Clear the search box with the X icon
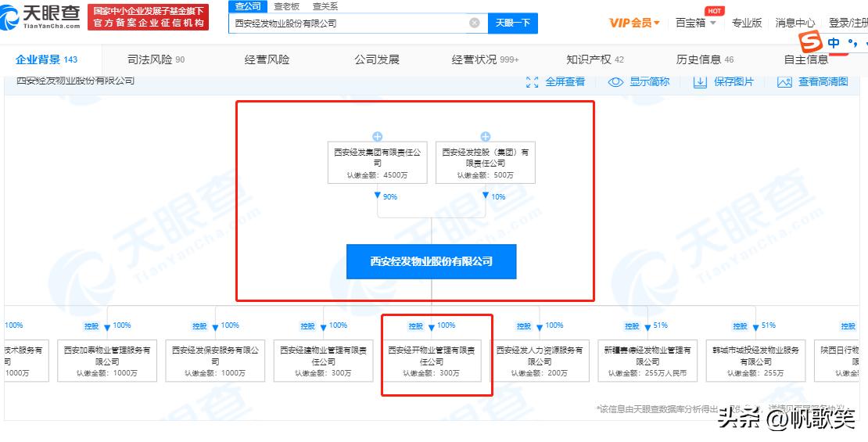The image size is (868, 442). [x=475, y=23]
